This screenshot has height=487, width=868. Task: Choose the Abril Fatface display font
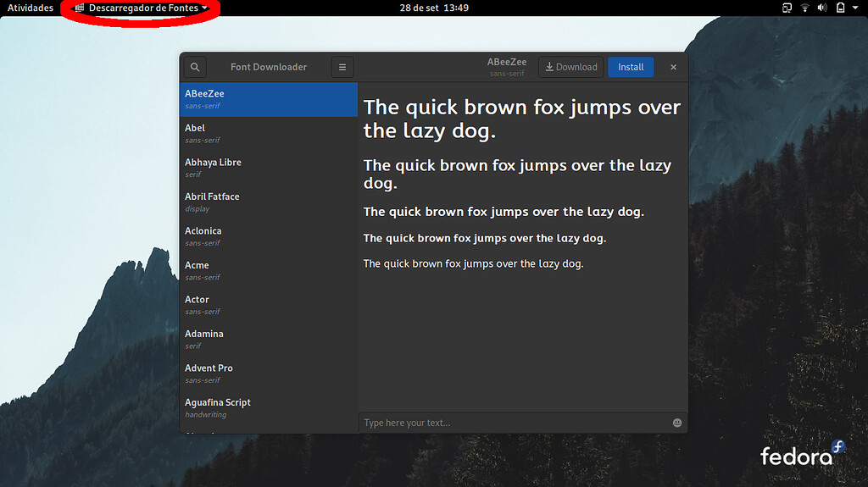(268, 202)
